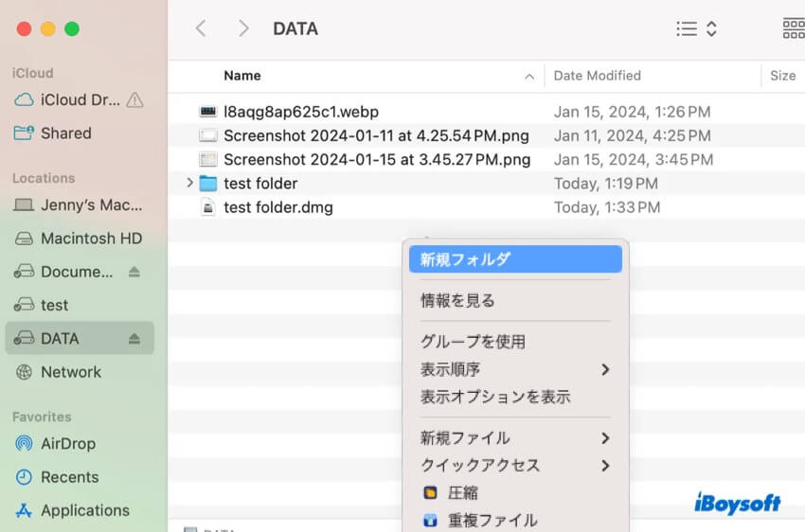This screenshot has height=532, width=805.
Task: Open クイックアクセス submenu
Action: [515, 466]
